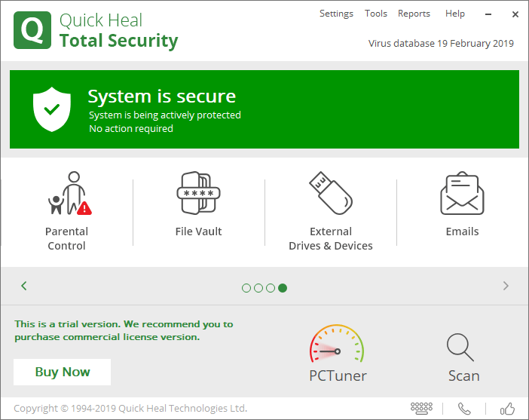
Task: Launch the PCTuner gauge icon
Action: tap(337, 344)
